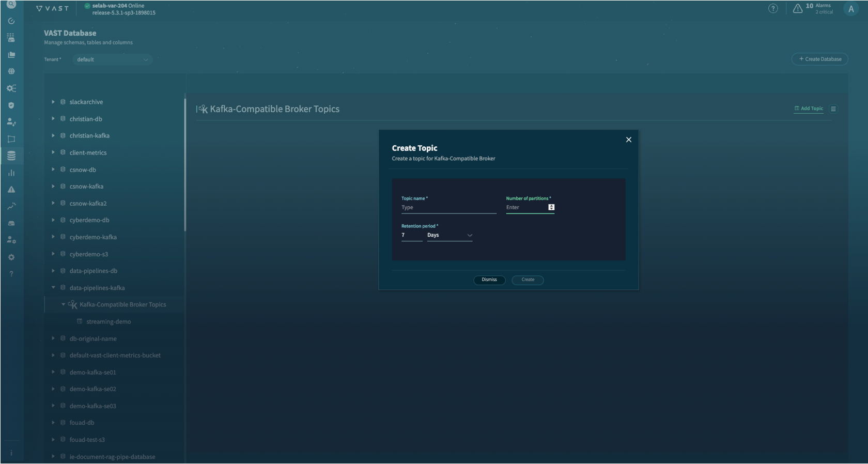Viewport: 868px width, 464px height.
Task: Click the database icon in left sidebar
Action: pyautogui.click(x=11, y=156)
